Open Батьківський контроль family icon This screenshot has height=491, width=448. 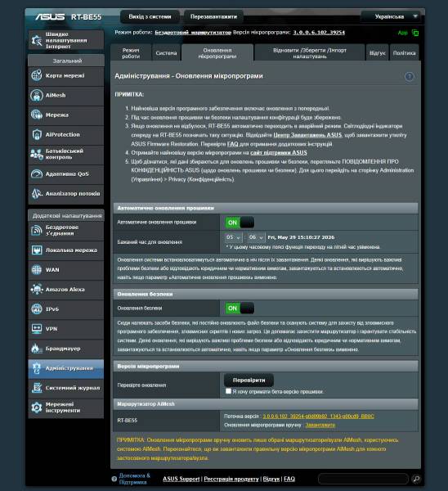pyautogui.click(x=37, y=154)
